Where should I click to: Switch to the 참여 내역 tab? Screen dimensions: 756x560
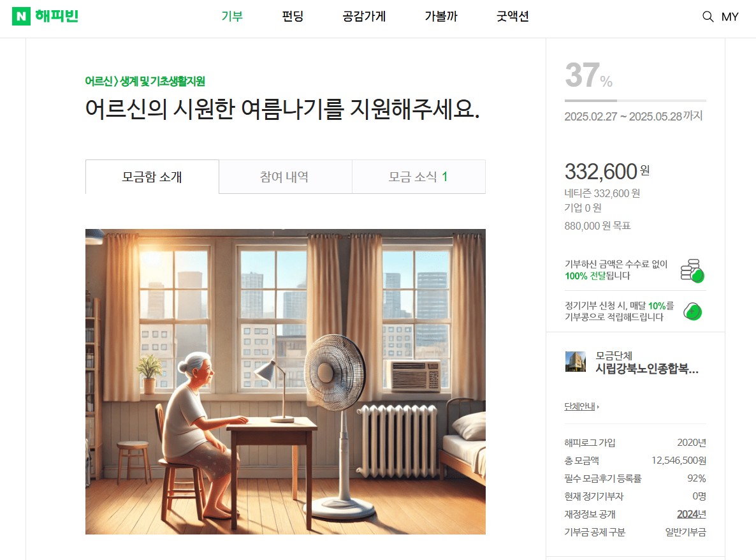click(x=286, y=177)
